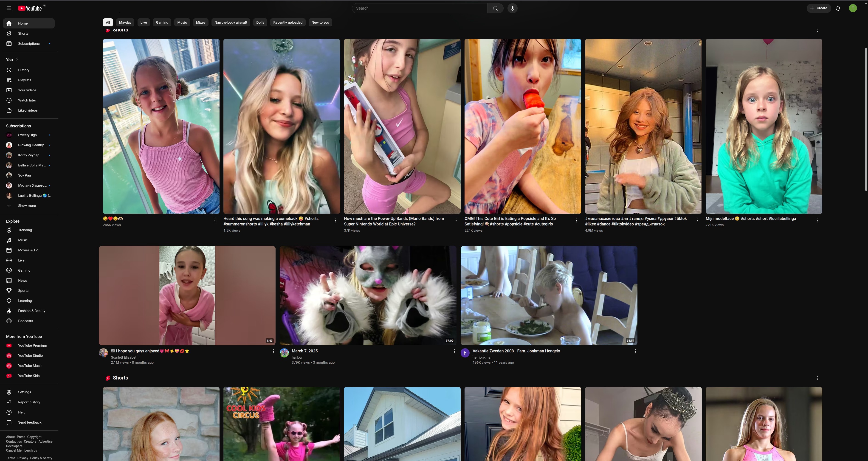This screenshot has height=461, width=868.
Task: Open Liked videos
Action: pyautogui.click(x=29, y=110)
